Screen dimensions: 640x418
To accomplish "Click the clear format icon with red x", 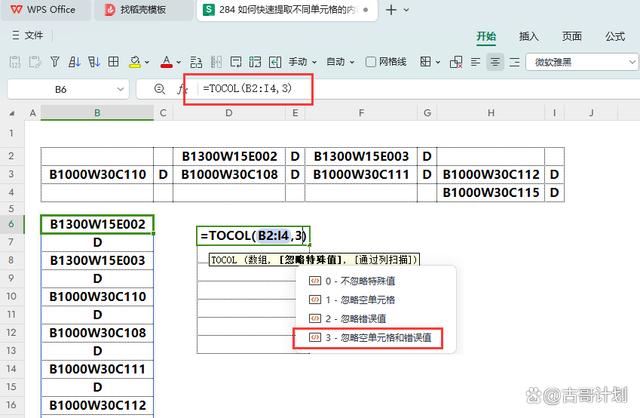I will [x=456, y=62].
